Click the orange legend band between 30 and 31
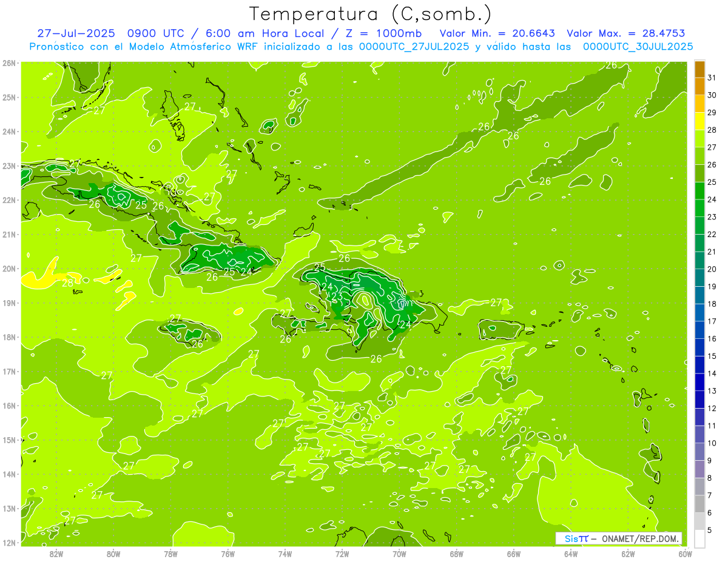The width and height of the screenshot is (728, 562). pos(699,87)
